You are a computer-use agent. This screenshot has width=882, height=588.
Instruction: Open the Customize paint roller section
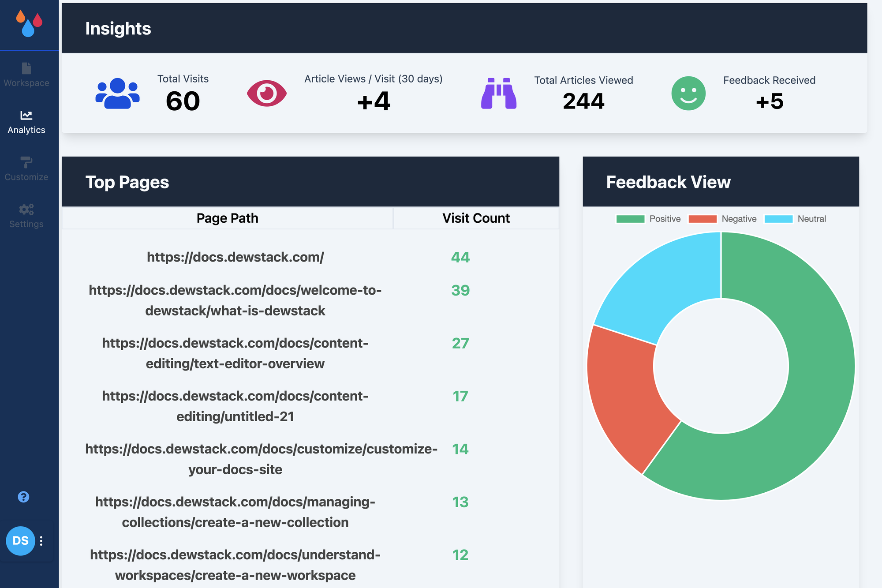click(x=26, y=169)
